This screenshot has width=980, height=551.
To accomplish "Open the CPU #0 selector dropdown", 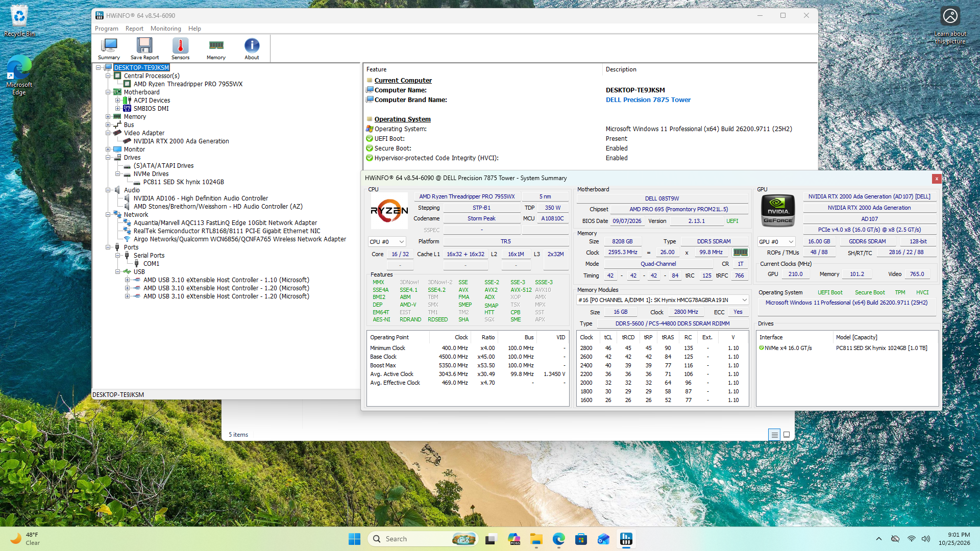I will [x=387, y=242].
